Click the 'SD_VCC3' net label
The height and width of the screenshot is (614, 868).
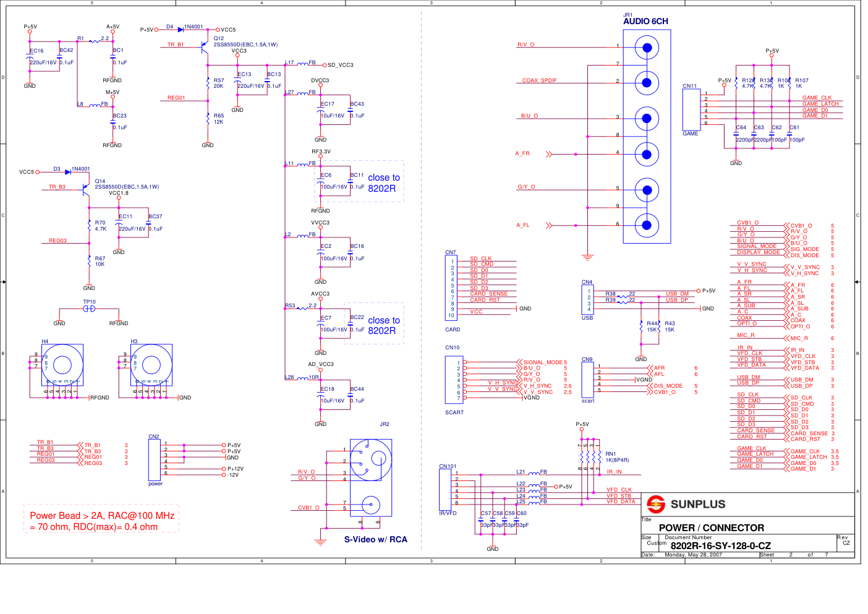pyautogui.click(x=341, y=65)
